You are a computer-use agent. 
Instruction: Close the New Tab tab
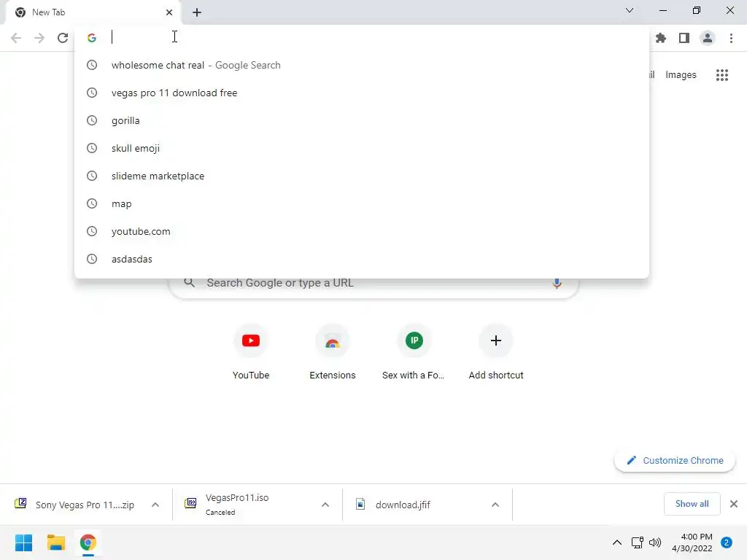click(169, 12)
